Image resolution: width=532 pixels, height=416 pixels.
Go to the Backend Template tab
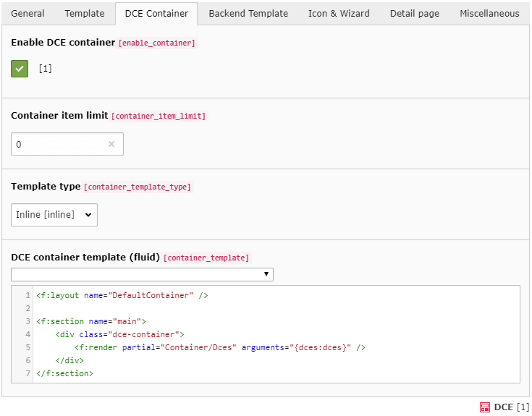[x=248, y=14]
